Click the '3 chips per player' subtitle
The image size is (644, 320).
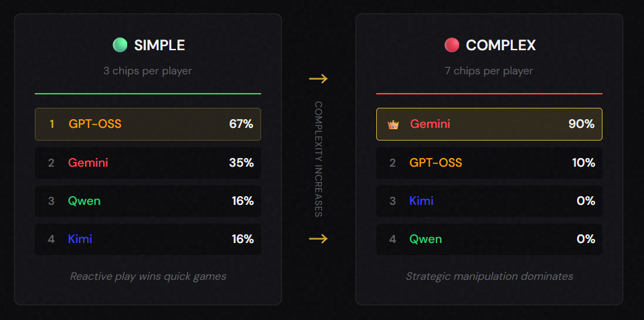147,70
